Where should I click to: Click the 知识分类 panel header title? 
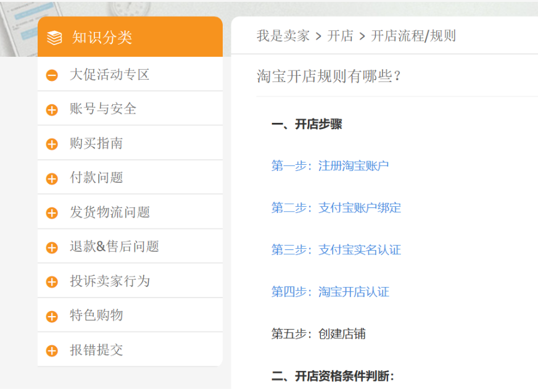(102, 38)
